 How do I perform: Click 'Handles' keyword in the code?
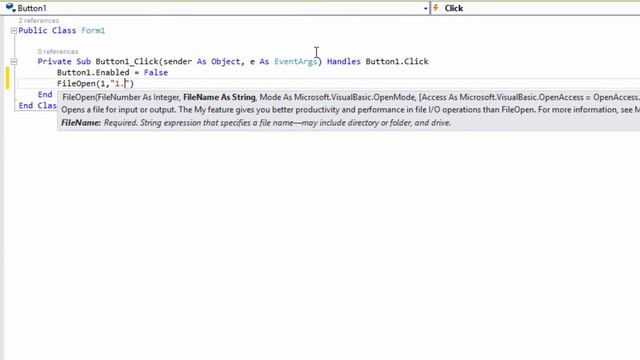coord(344,62)
